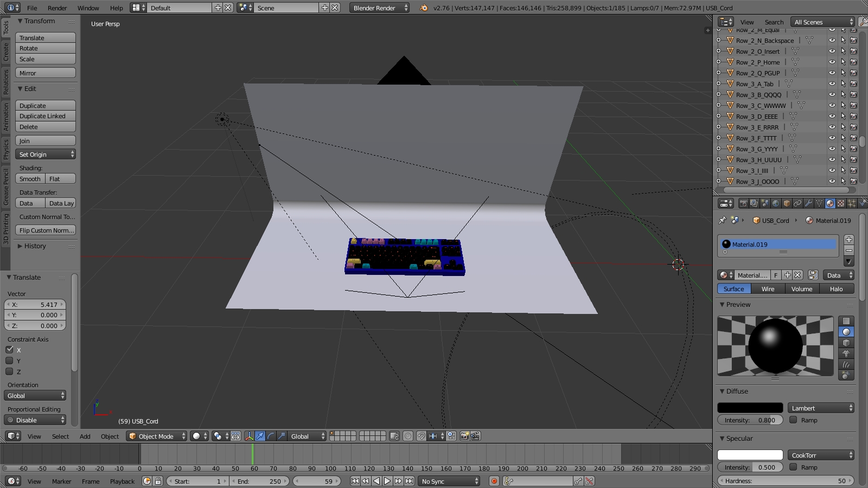Screen dimensions: 868x488
Task: Play the animation forward
Action: pyautogui.click(x=387, y=481)
